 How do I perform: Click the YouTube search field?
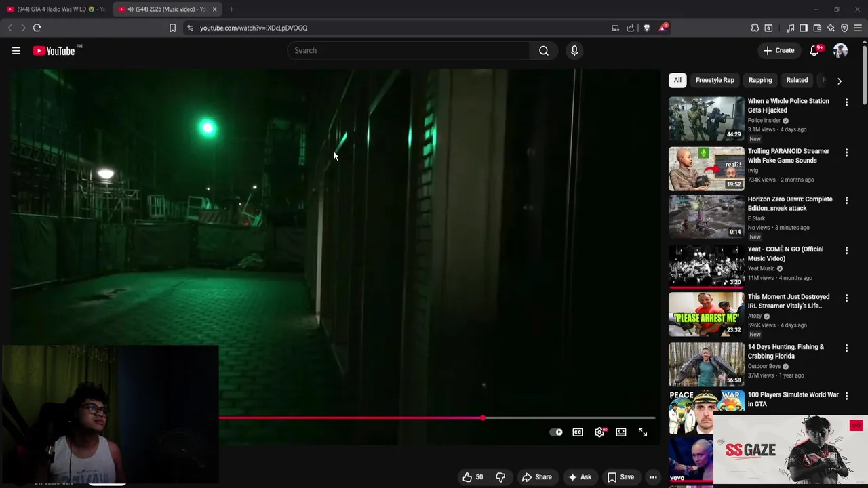[x=409, y=51]
